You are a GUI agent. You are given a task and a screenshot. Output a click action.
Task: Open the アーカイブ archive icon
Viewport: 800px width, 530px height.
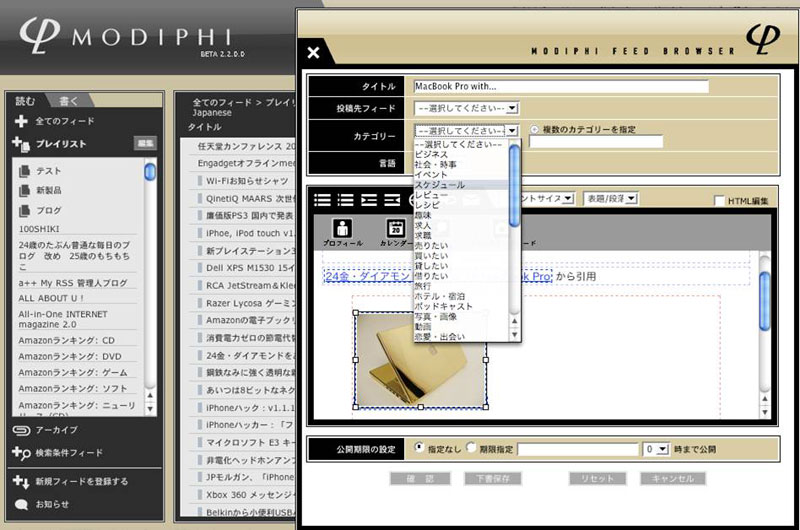21,431
